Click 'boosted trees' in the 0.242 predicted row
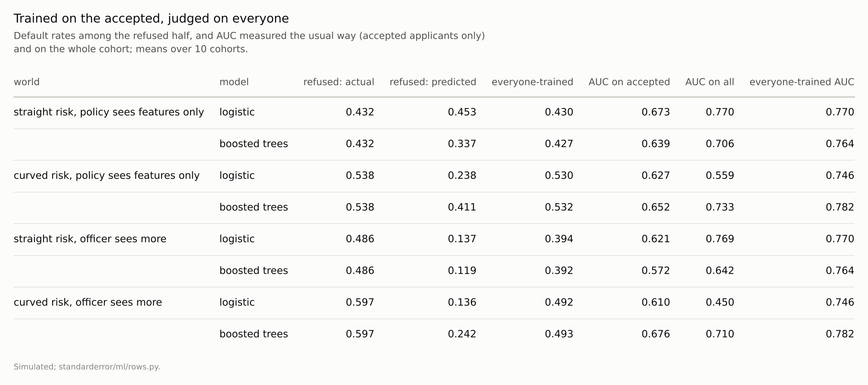This screenshot has height=385, width=868. [254, 334]
